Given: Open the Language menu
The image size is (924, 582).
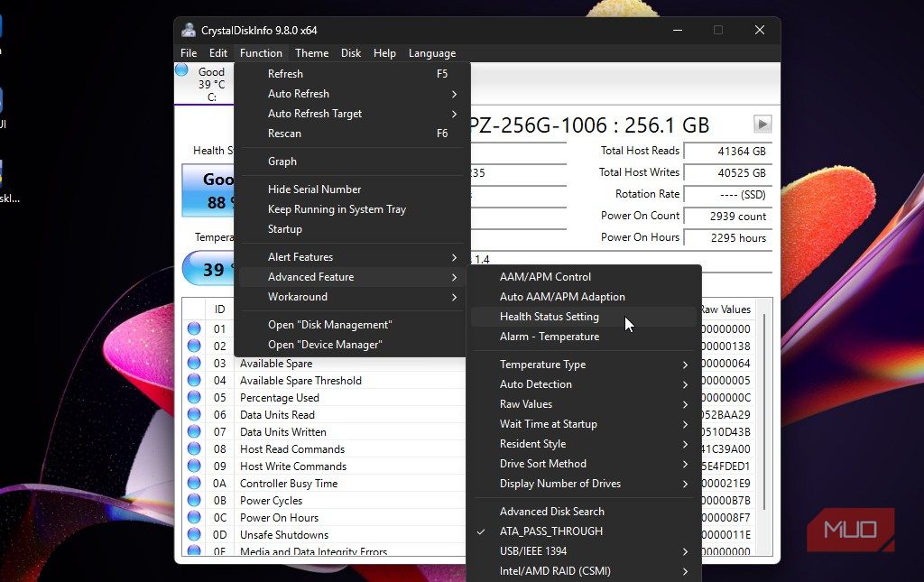Looking at the screenshot, I should pyautogui.click(x=432, y=53).
